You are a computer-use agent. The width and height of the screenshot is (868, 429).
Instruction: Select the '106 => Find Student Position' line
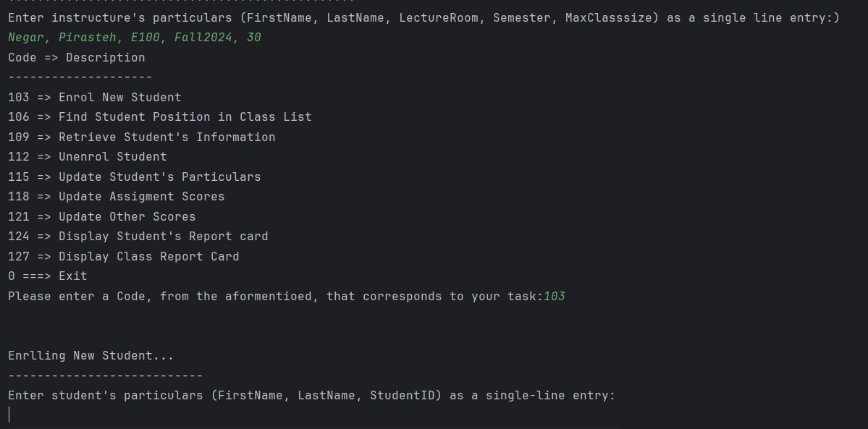click(x=160, y=117)
